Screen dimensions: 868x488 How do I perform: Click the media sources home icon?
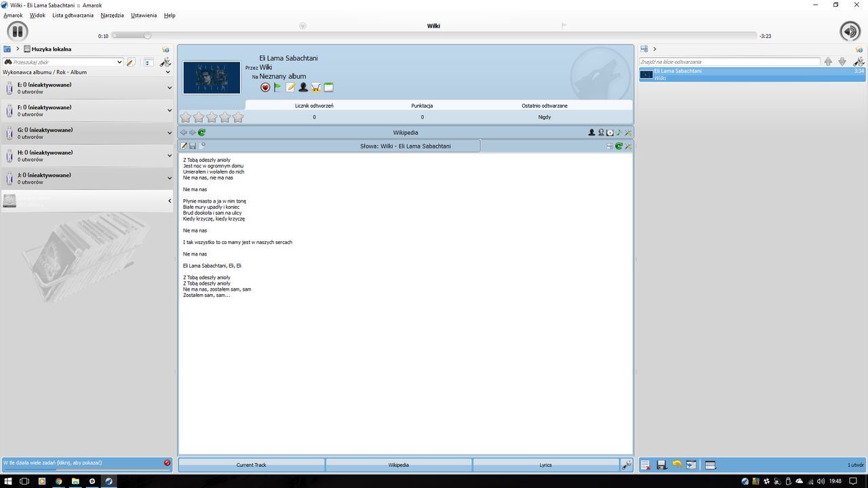[x=7, y=49]
